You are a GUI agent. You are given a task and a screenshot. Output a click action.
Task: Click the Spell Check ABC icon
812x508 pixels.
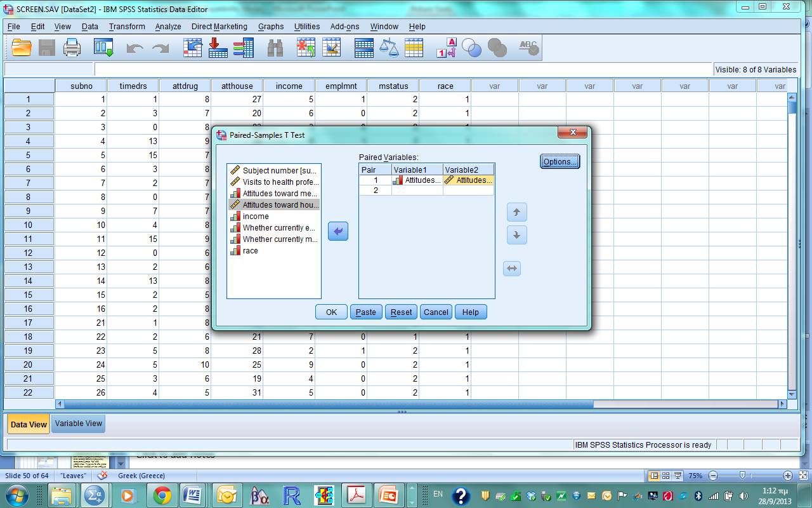tap(528, 48)
